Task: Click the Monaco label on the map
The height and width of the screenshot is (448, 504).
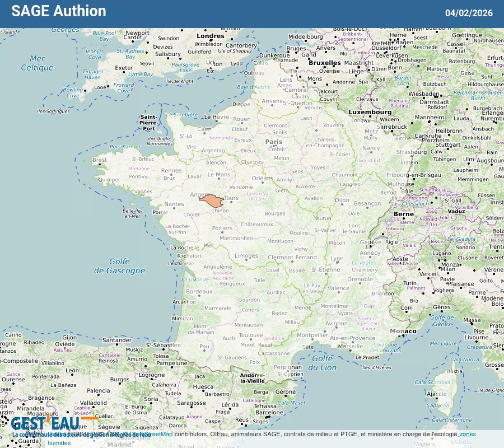Action: pos(403,331)
